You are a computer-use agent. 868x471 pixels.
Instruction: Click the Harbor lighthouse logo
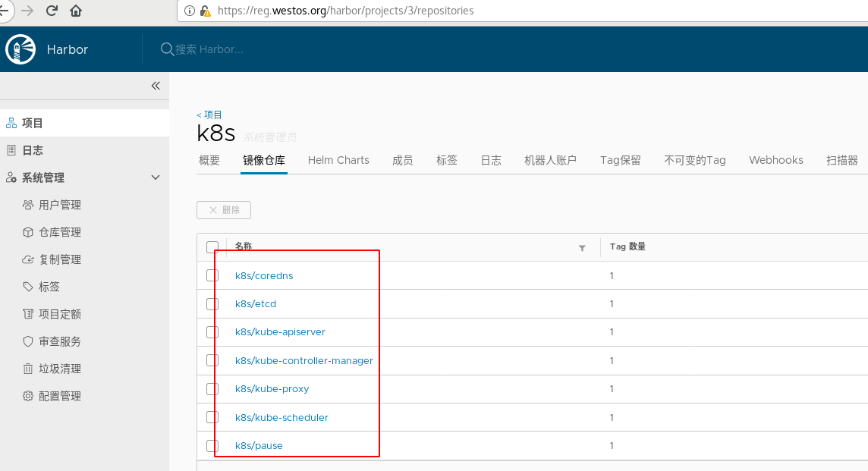point(20,49)
